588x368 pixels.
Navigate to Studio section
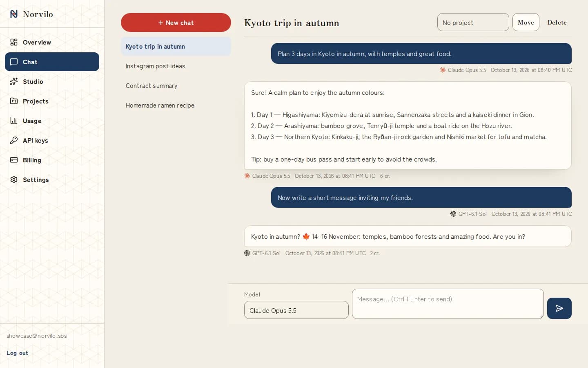click(x=52, y=81)
